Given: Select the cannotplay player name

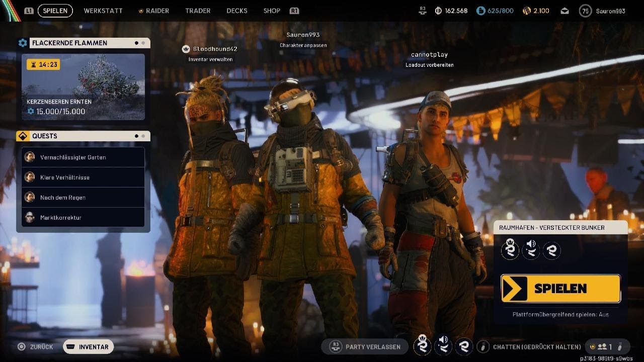Looking at the screenshot, I should point(429,54).
